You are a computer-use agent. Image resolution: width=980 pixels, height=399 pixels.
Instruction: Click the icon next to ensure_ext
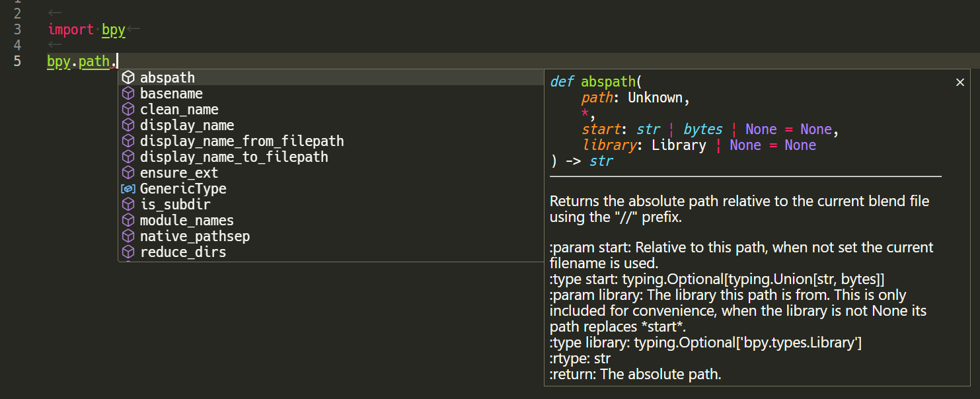coord(128,172)
